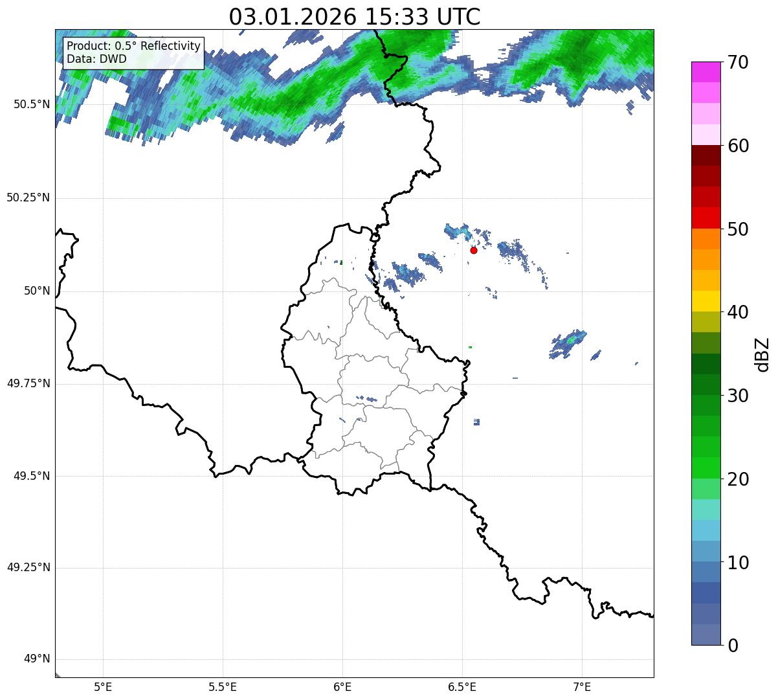Click the 20 colorbar tick label
This screenshot has width=778, height=700.
737,479
